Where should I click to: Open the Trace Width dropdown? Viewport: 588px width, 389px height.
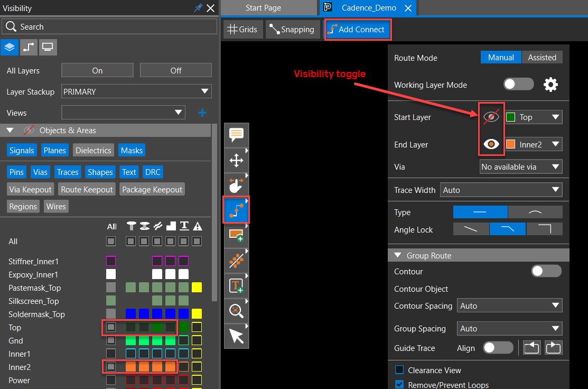(501, 190)
